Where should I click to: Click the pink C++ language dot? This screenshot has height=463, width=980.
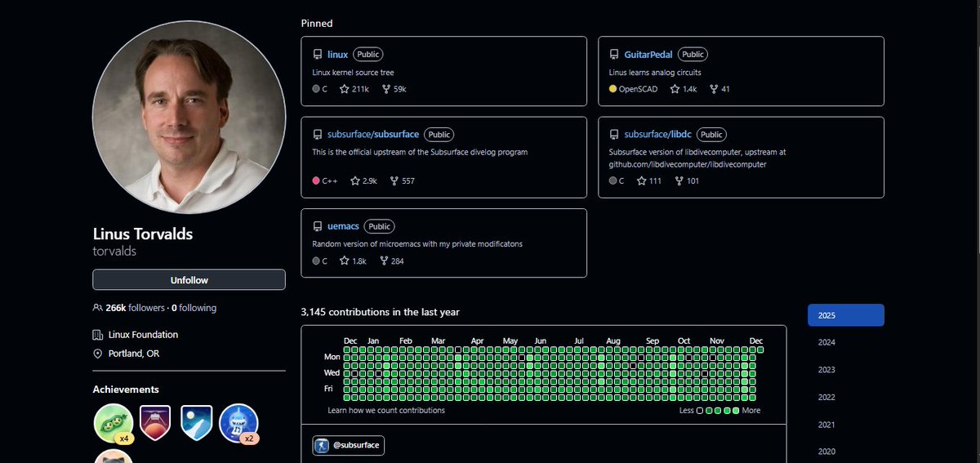(x=316, y=180)
